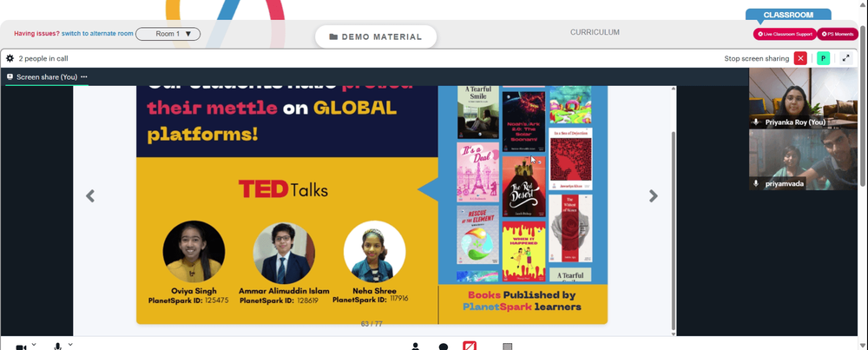Expand camera device options chevron
Screen dimensions: 868x350
pyautogui.click(x=34, y=345)
